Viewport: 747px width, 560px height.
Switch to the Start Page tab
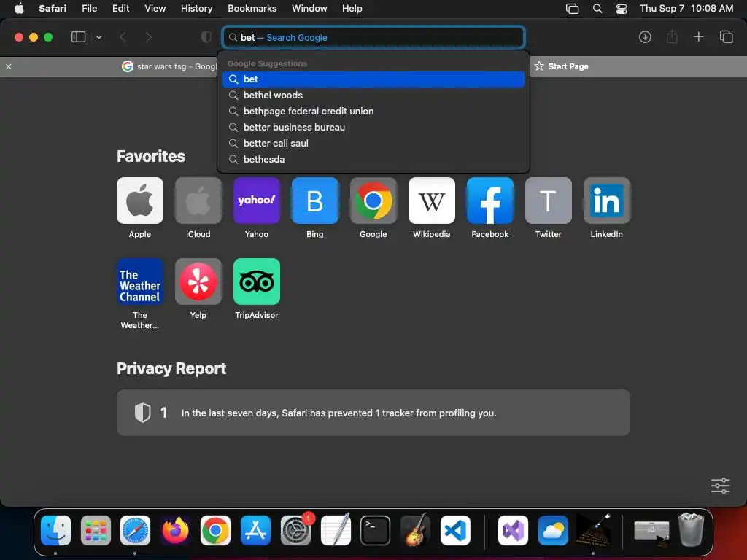(x=561, y=66)
